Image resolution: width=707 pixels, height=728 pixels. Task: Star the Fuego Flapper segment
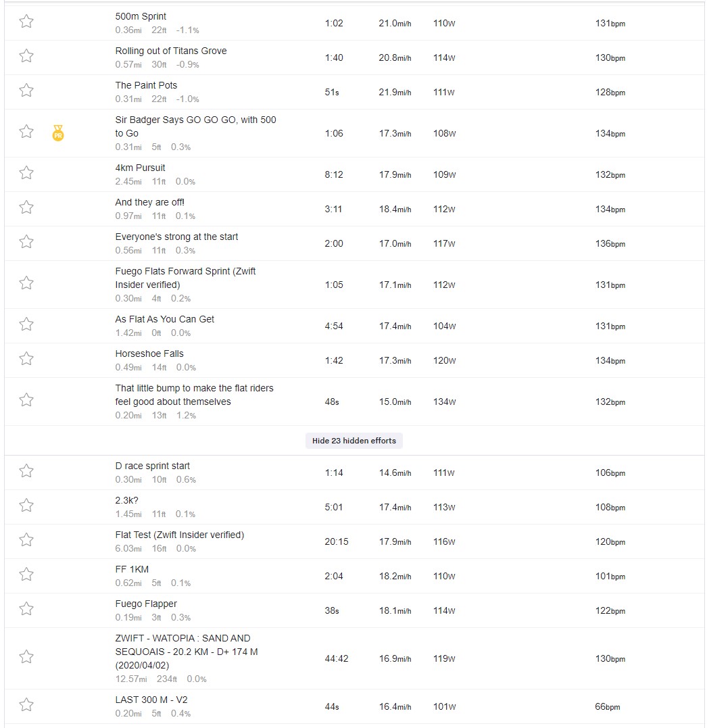tap(26, 608)
